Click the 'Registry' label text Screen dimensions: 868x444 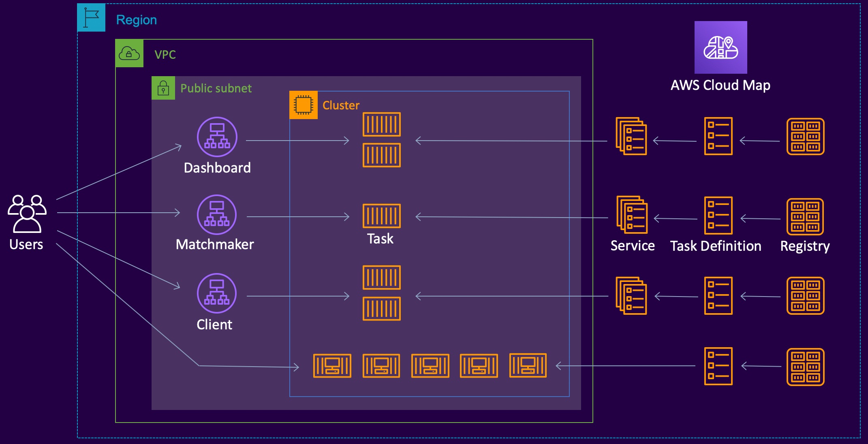[x=805, y=246]
